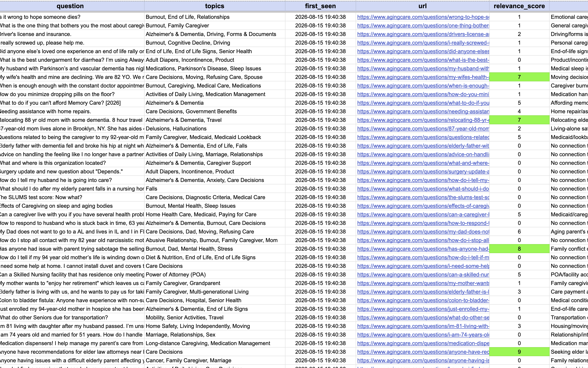588x368 pixels.
Task: Follow the my-husband-with question link
Action: [x=423, y=69]
